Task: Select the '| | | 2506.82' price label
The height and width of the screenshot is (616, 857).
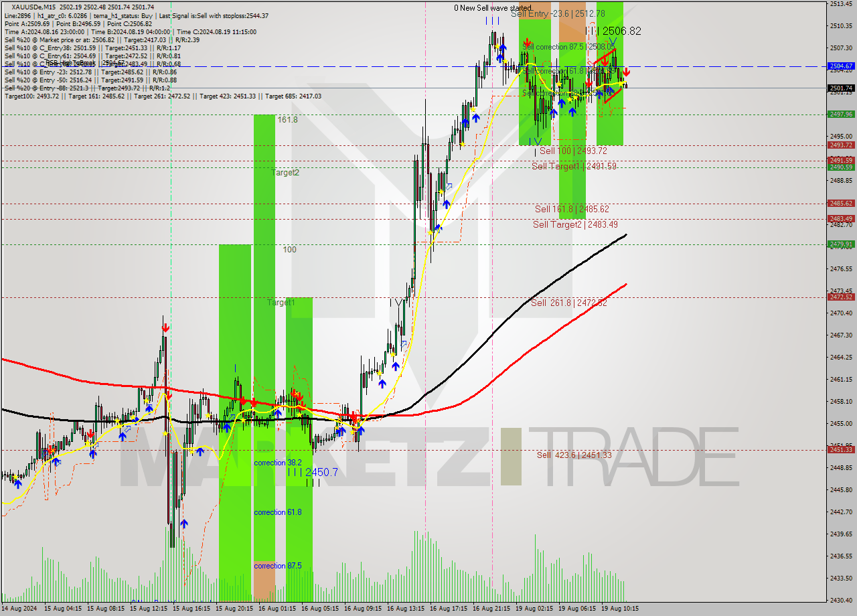Action: pyautogui.click(x=613, y=31)
